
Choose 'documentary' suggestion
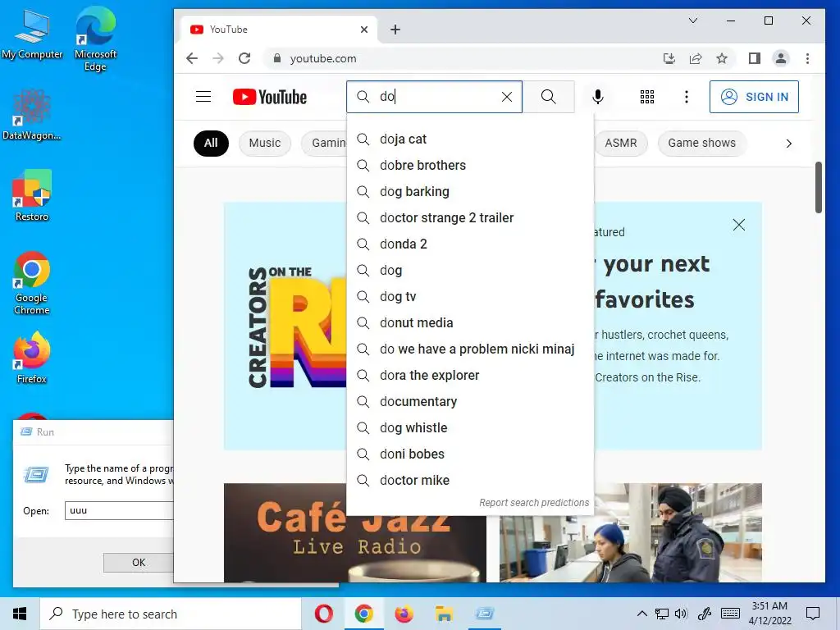tap(470, 402)
